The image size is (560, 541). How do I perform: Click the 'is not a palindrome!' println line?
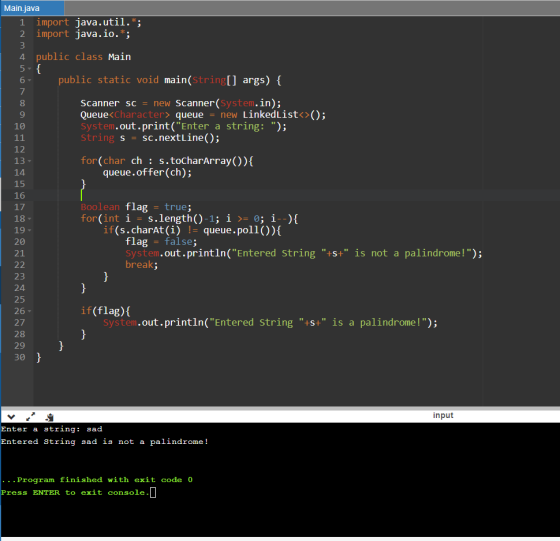pyautogui.click(x=304, y=253)
